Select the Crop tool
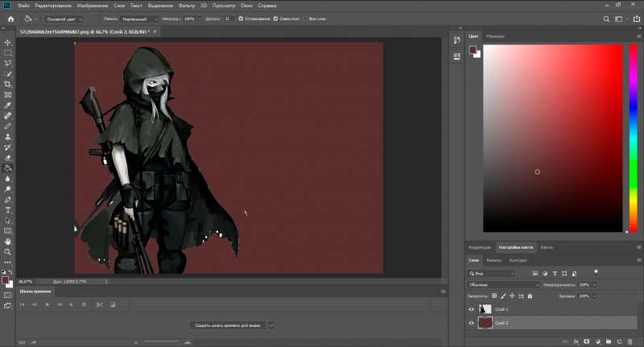The image size is (644, 347). 8,84
